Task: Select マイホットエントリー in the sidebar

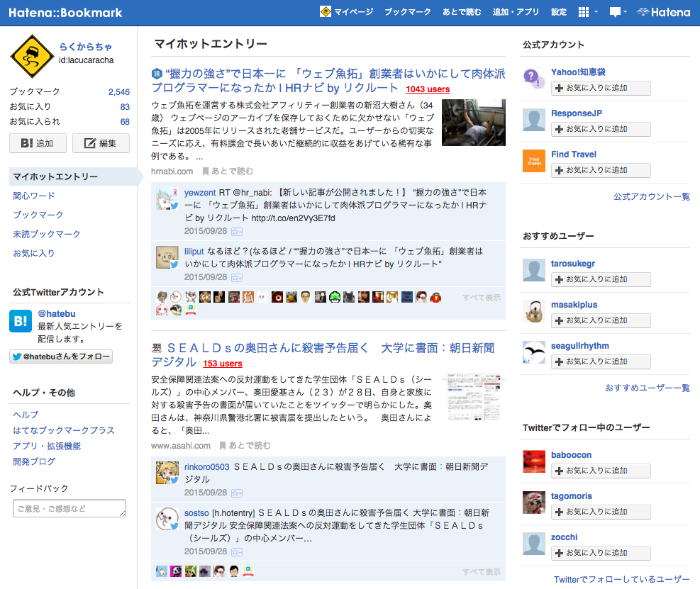Action: 74,176
